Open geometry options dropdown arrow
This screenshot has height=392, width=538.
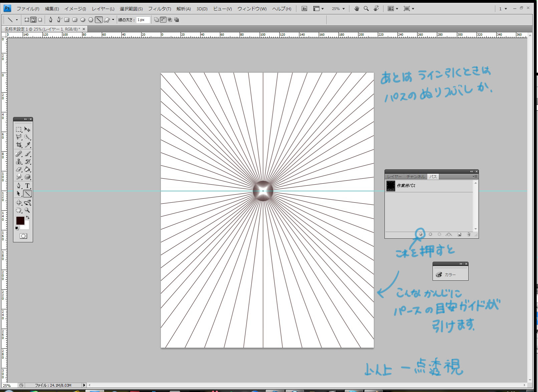click(x=113, y=20)
